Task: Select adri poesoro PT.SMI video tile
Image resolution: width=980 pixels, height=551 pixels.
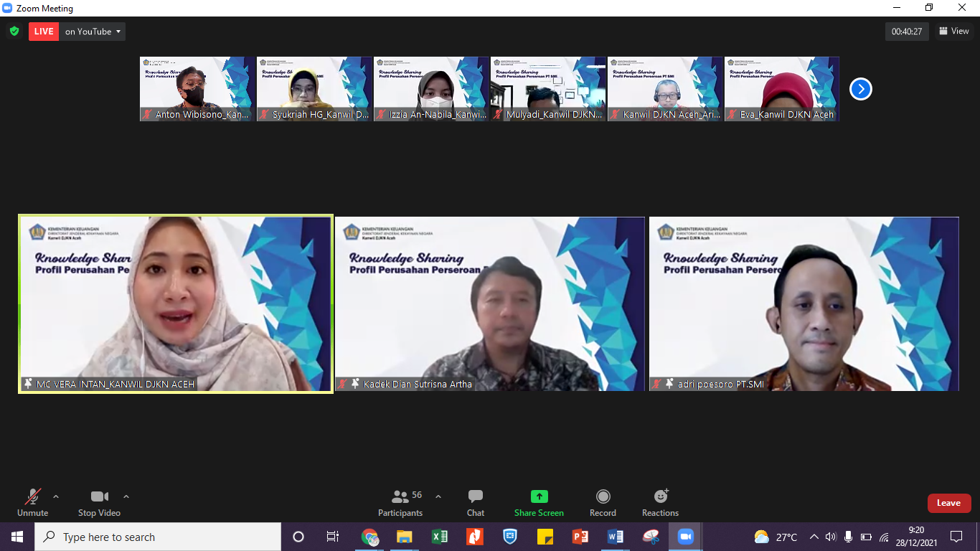Action: (x=804, y=303)
